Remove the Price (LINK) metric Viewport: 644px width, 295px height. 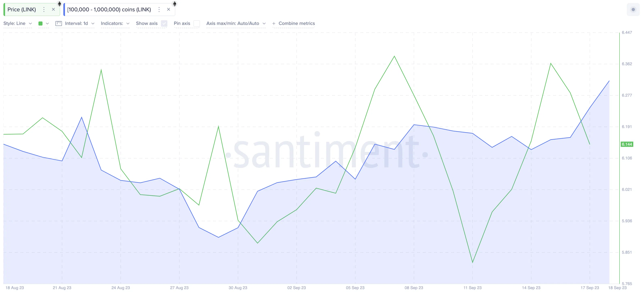[53, 10]
